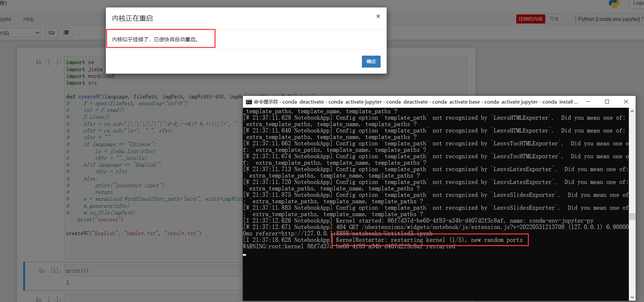Click the console scrollbar down arrow
The width and height of the screenshot is (644, 302).
632,297
